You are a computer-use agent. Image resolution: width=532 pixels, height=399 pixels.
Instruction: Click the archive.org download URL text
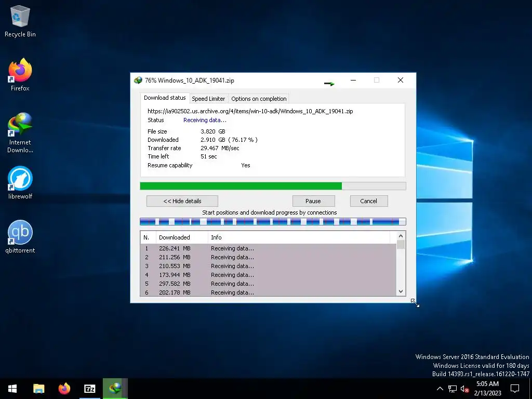(x=250, y=111)
